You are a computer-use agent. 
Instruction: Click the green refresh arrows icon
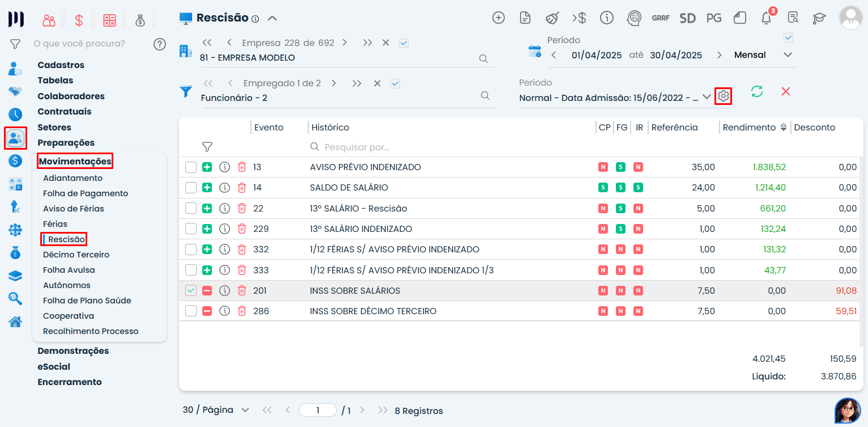click(x=757, y=91)
